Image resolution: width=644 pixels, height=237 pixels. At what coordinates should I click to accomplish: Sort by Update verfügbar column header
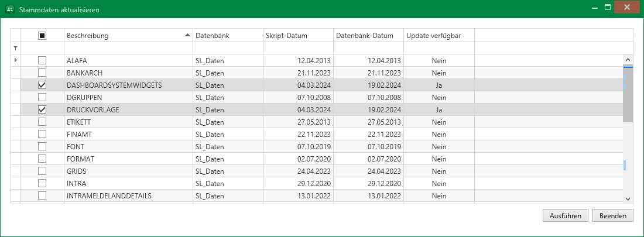coord(439,36)
